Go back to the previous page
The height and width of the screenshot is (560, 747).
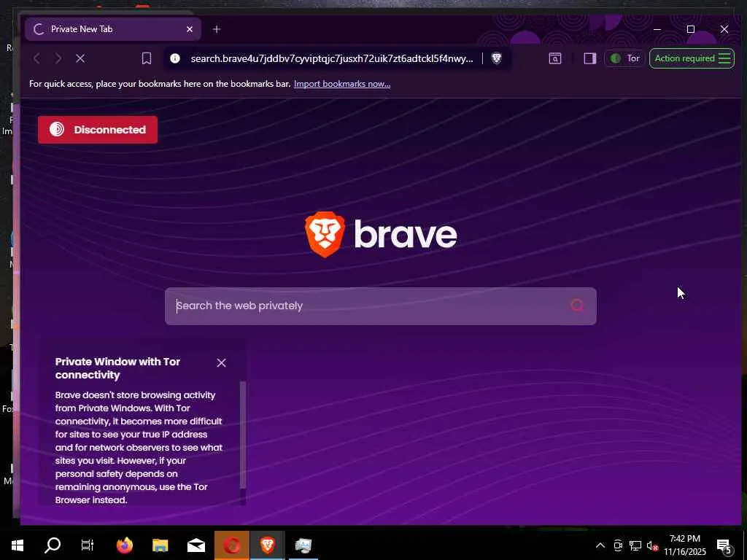pyautogui.click(x=36, y=58)
